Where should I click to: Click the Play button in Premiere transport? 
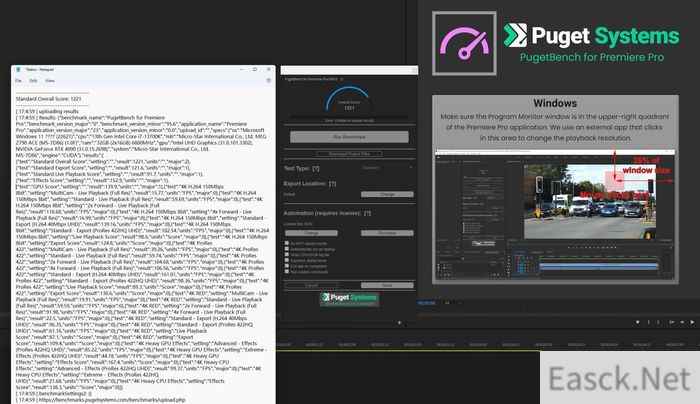692,322
